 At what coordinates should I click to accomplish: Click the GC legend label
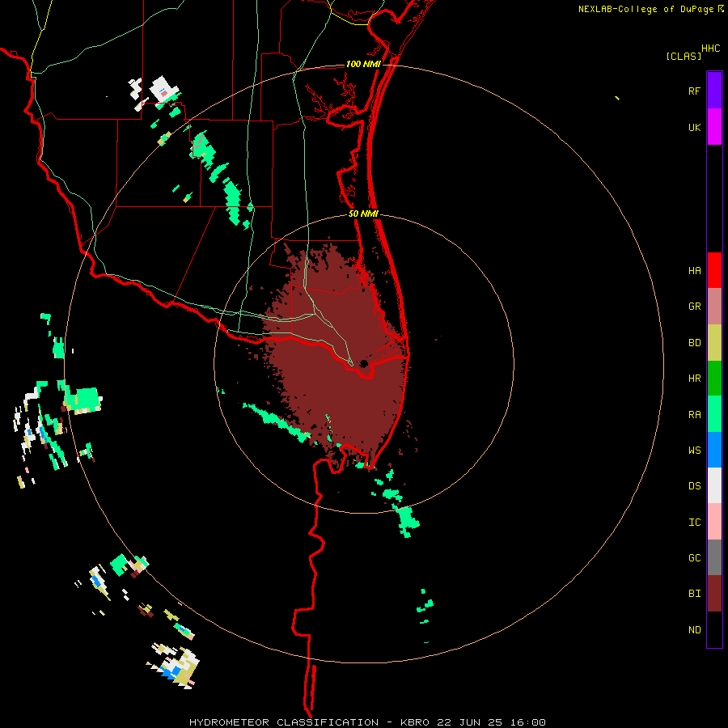(x=694, y=558)
